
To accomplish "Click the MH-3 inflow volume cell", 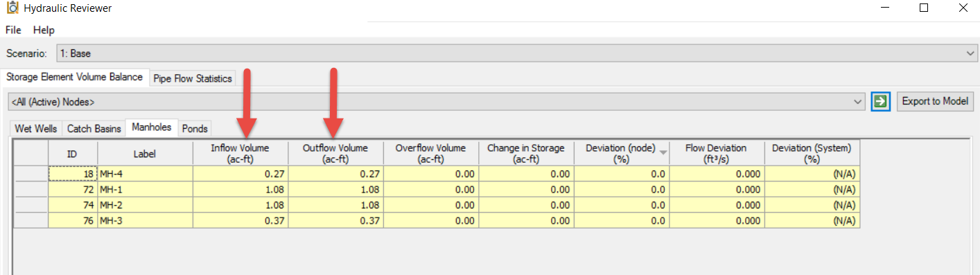I will [240, 220].
